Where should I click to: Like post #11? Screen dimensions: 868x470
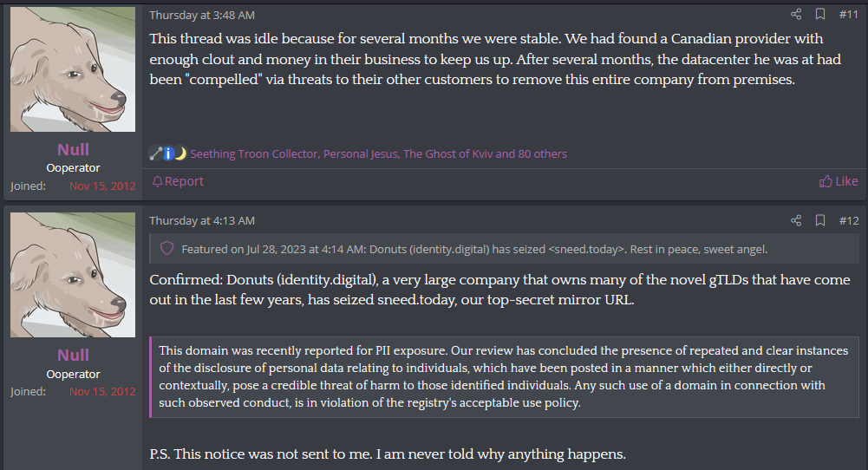point(839,181)
